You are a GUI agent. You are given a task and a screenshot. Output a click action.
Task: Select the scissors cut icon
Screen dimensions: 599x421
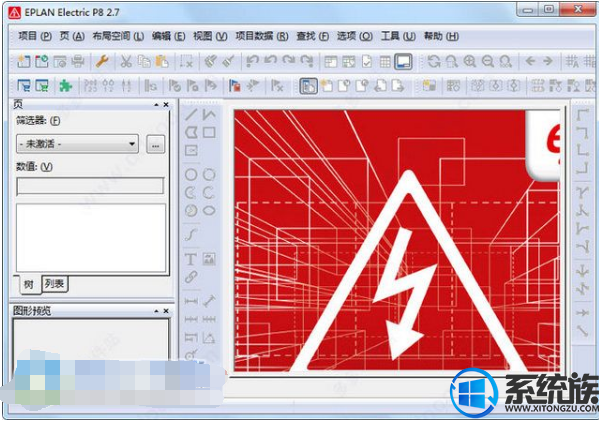point(126,61)
